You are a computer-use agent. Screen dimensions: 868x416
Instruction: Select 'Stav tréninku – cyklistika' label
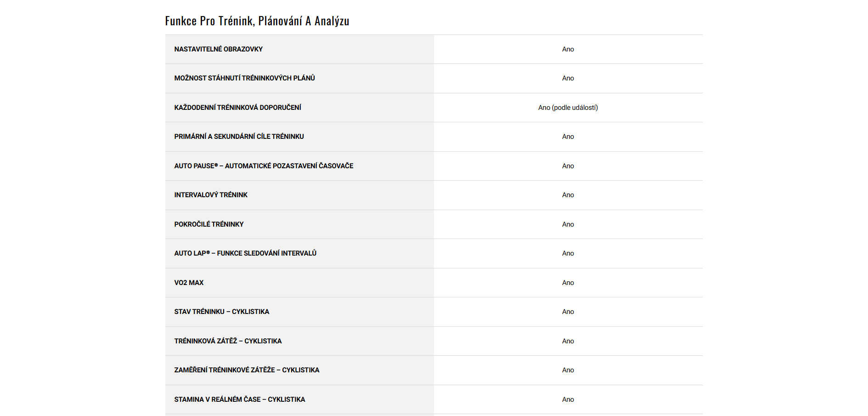pos(221,312)
